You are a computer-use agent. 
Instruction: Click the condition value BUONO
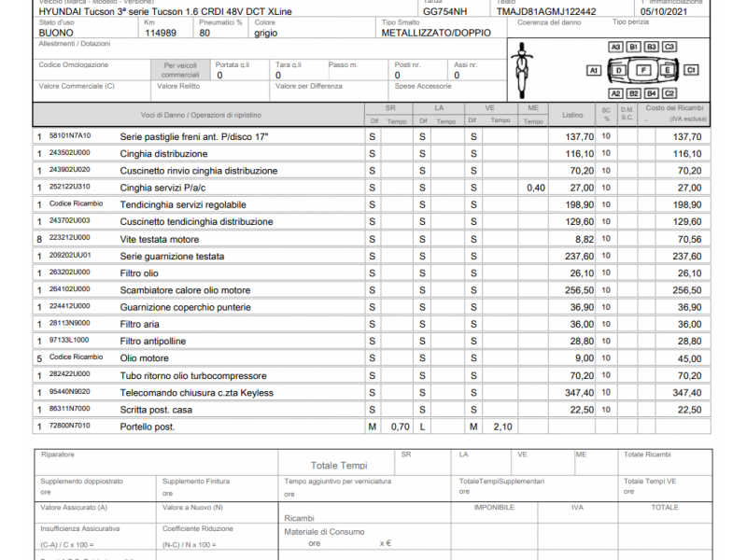click(56, 33)
